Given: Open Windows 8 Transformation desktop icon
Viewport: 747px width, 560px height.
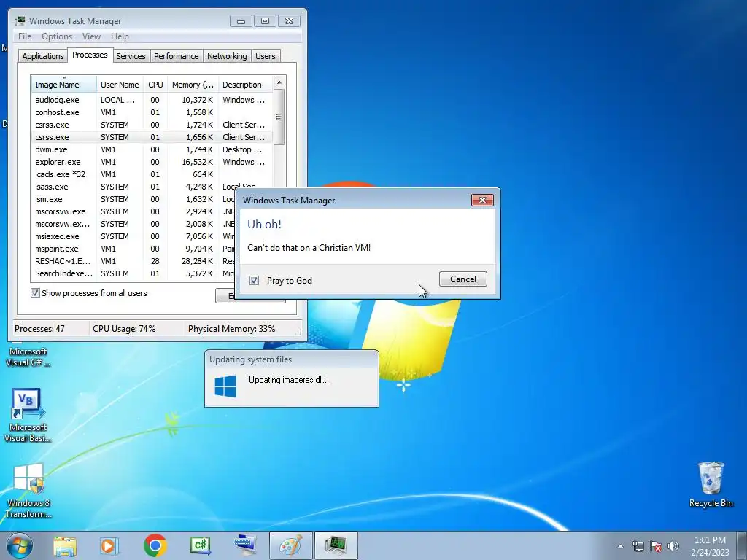Looking at the screenshot, I should 28,491.
